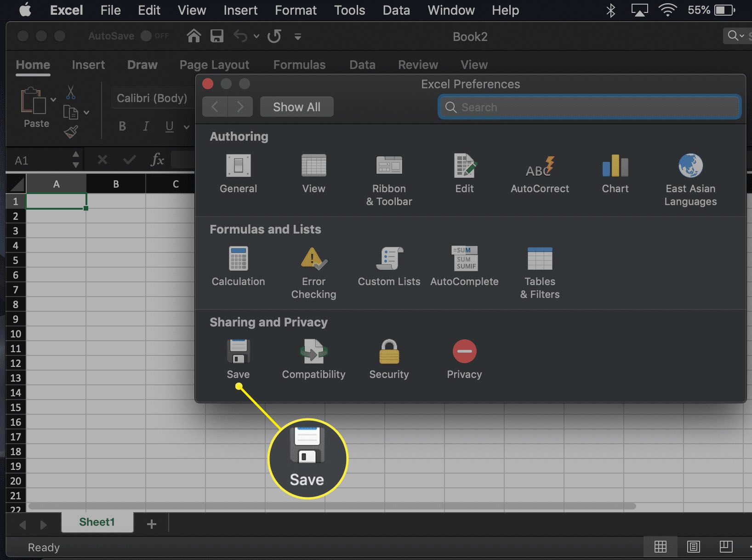Open Compatibility preferences
This screenshot has width=752, height=560.
pos(313,360)
